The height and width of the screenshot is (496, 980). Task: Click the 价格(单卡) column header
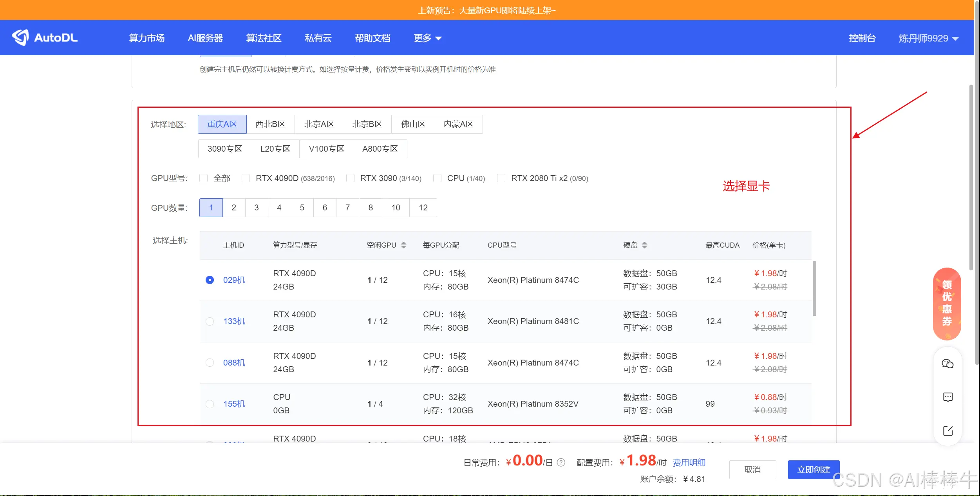tap(769, 245)
